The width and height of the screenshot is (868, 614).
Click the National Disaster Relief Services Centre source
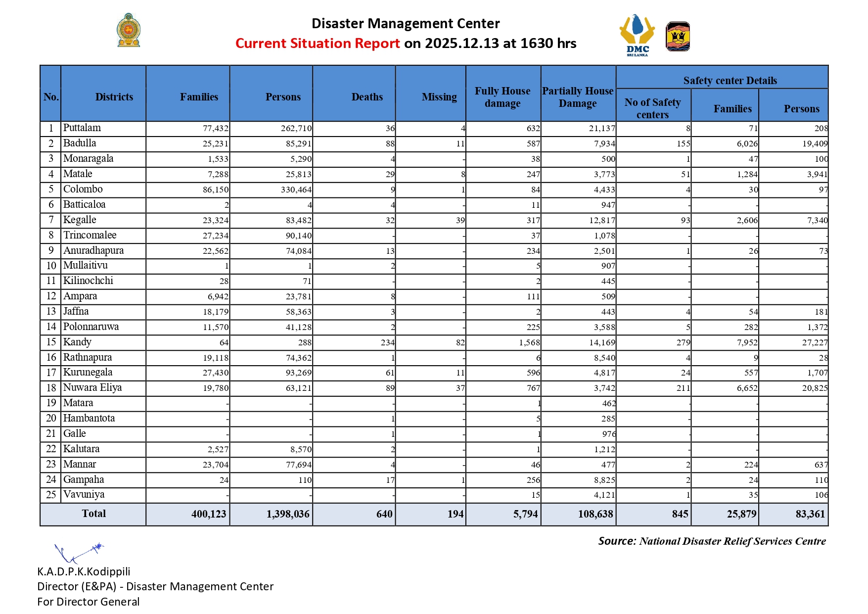[x=732, y=541]
